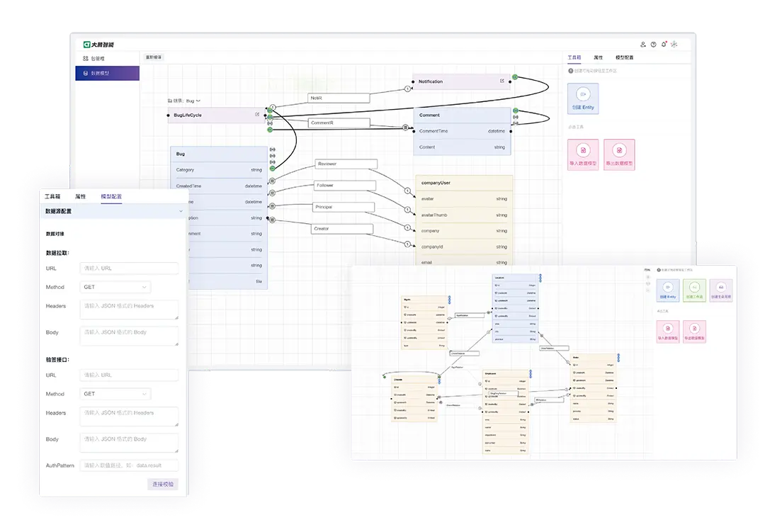Click the AuthPattern input field
The height and width of the screenshot is (532, 765).
pos(130,465)
